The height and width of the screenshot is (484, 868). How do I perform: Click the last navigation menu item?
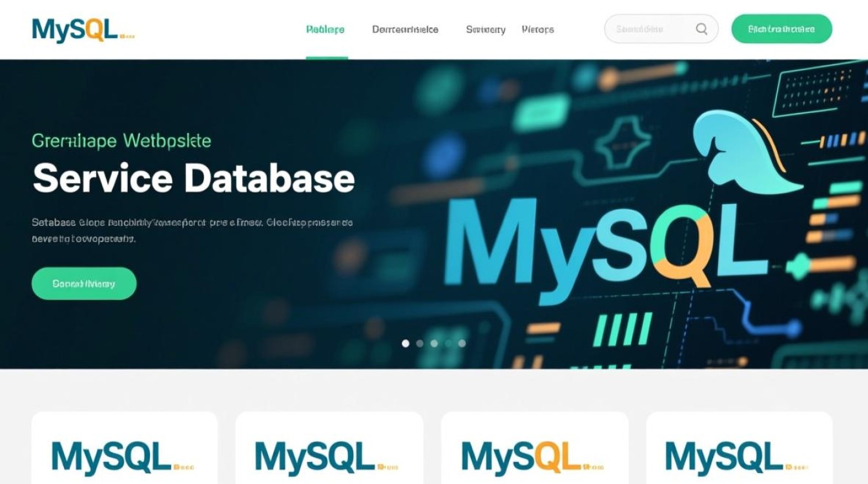coord(539,28)
